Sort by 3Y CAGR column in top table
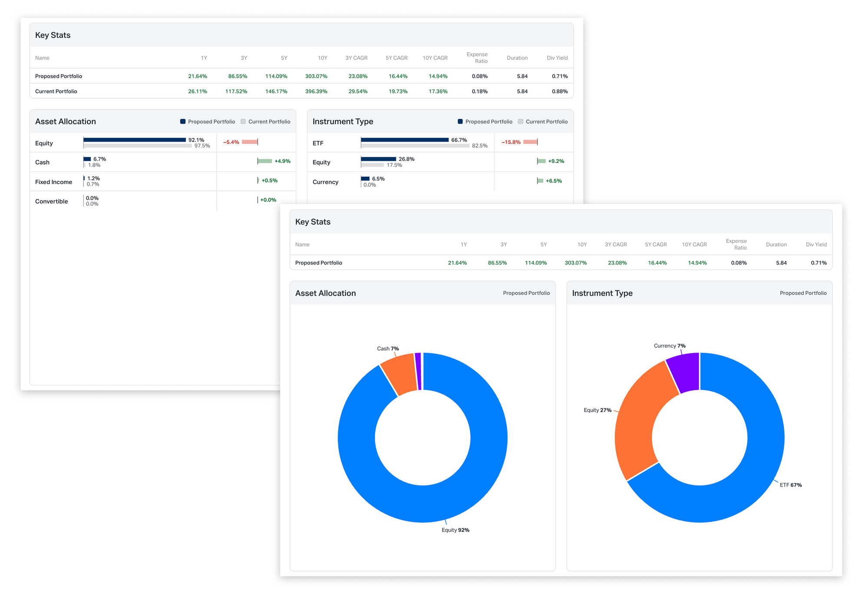Screen dimensions: 868x595 [356, 58]
